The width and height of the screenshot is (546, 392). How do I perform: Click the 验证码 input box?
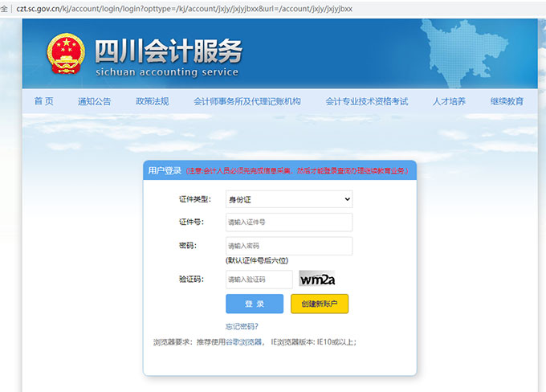[x=259, y=280]
